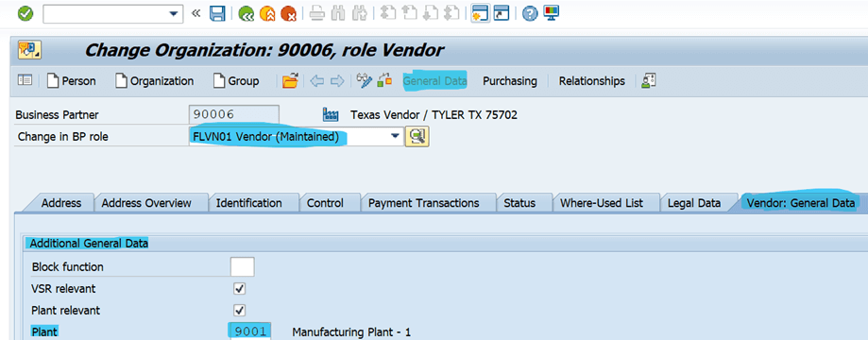Switch to the Payment Transactions tab
Screen dimensions: 868x340
(423, 203)
